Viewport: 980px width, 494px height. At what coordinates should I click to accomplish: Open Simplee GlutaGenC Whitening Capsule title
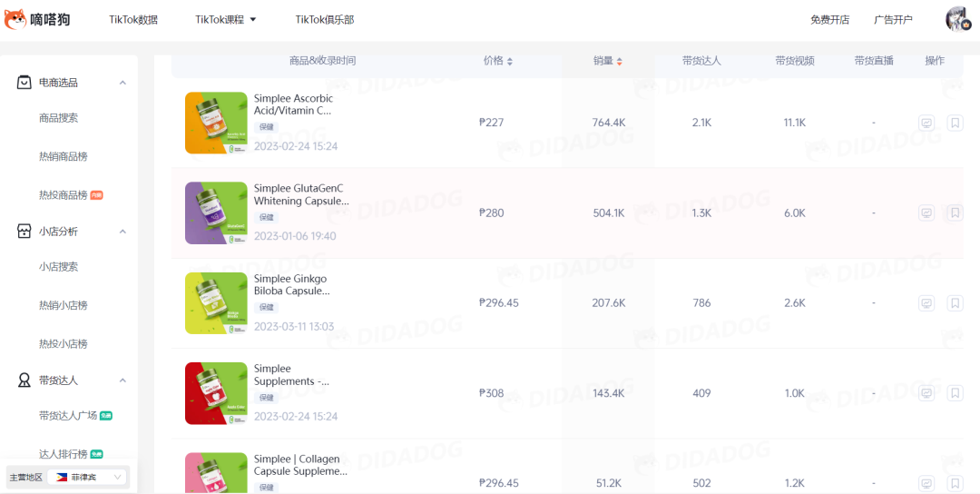(301, 194)
